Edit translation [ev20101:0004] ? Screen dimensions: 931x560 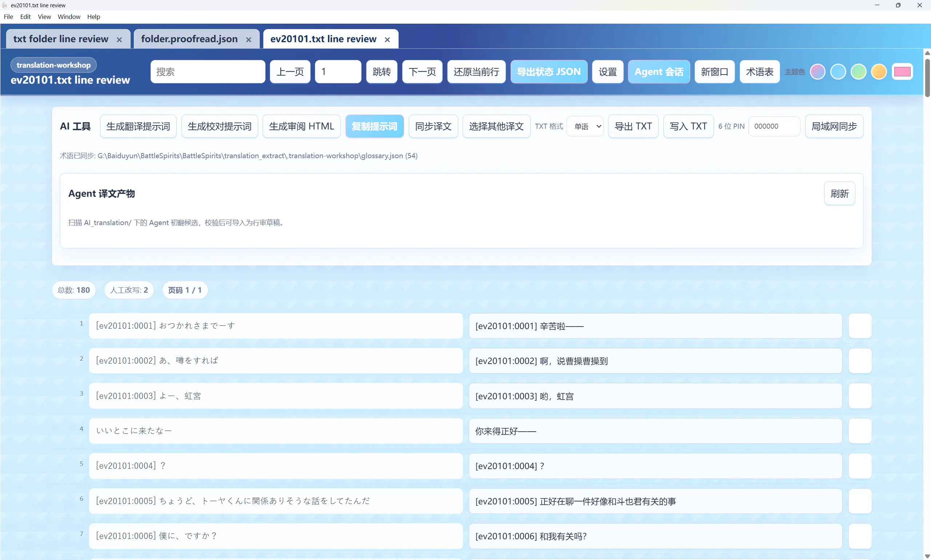coord(655,466)
